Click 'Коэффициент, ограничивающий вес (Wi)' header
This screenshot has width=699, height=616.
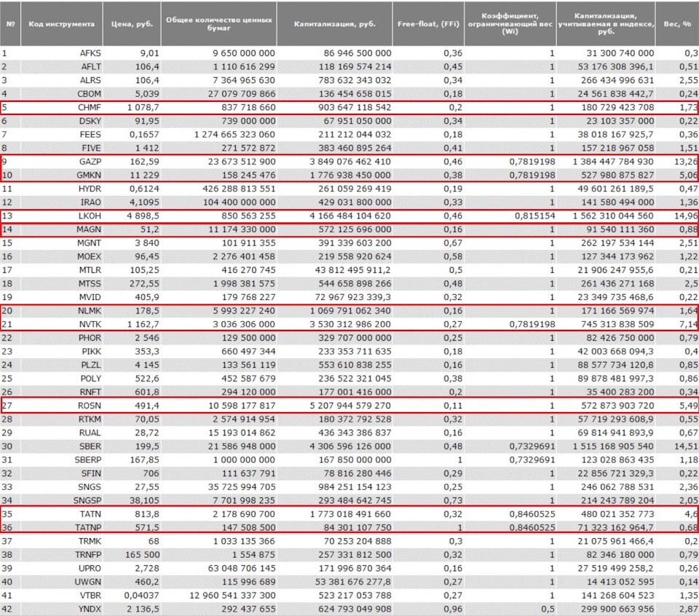click(x=510, y=23)
